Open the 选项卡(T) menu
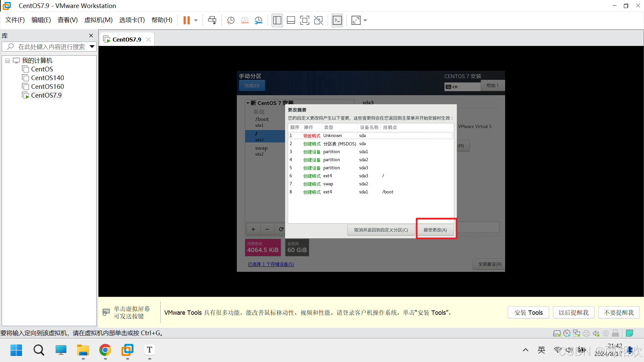Screen dimensions: 644x362 (x=132, y=20)
